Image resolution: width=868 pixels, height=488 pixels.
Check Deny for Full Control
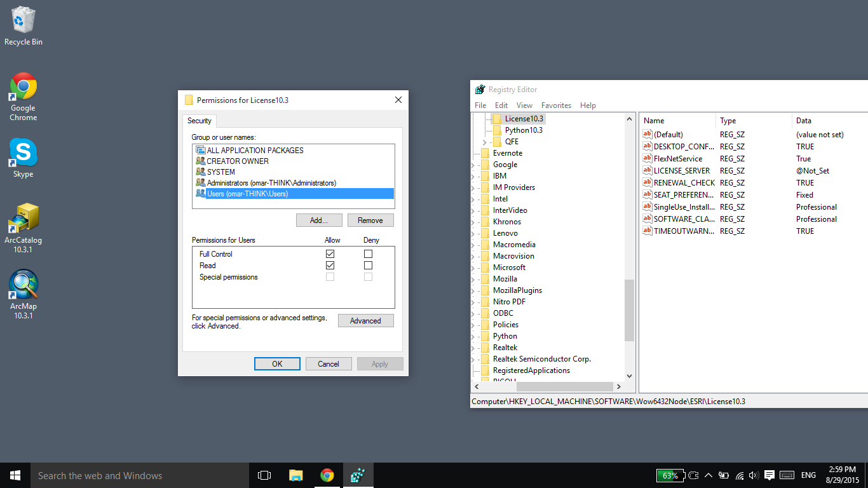tap(369, 254)
